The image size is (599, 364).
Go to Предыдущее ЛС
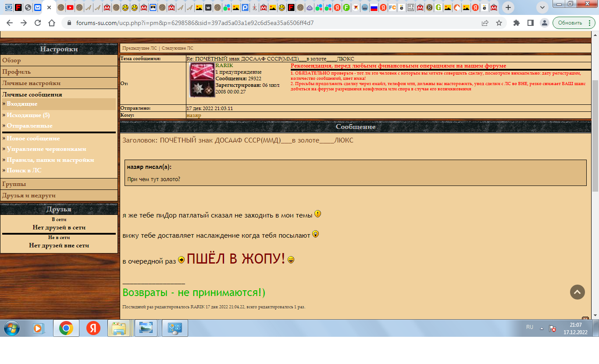point(139,48)
